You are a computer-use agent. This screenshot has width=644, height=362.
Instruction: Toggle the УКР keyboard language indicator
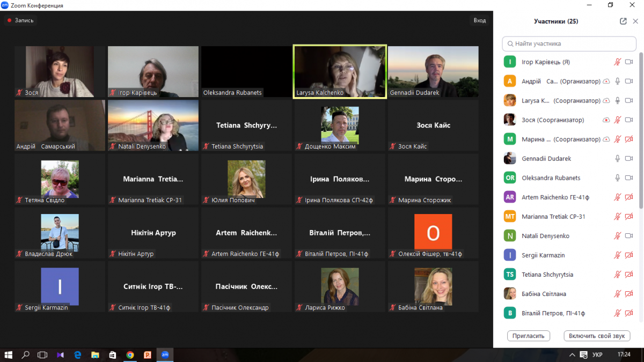point(597,355)
